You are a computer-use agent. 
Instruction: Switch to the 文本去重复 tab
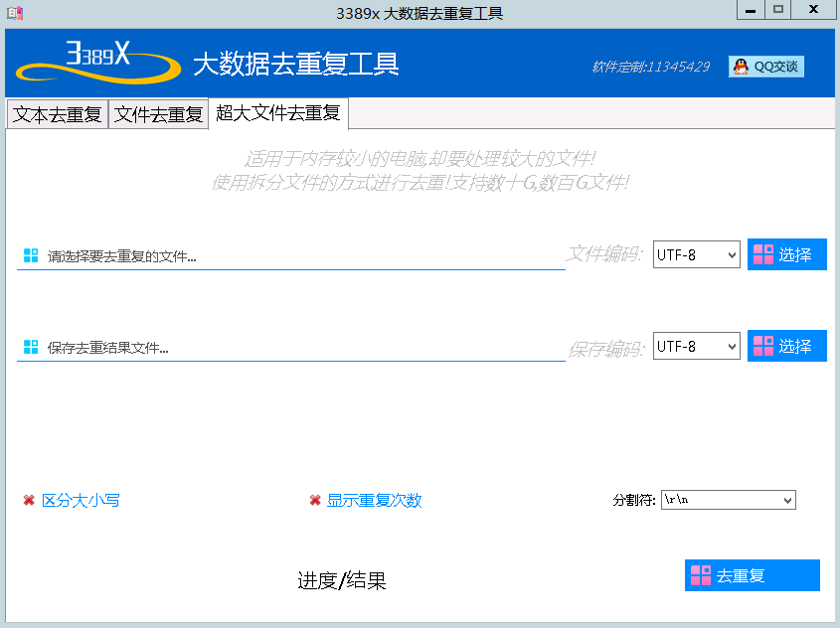pos(58,114)
